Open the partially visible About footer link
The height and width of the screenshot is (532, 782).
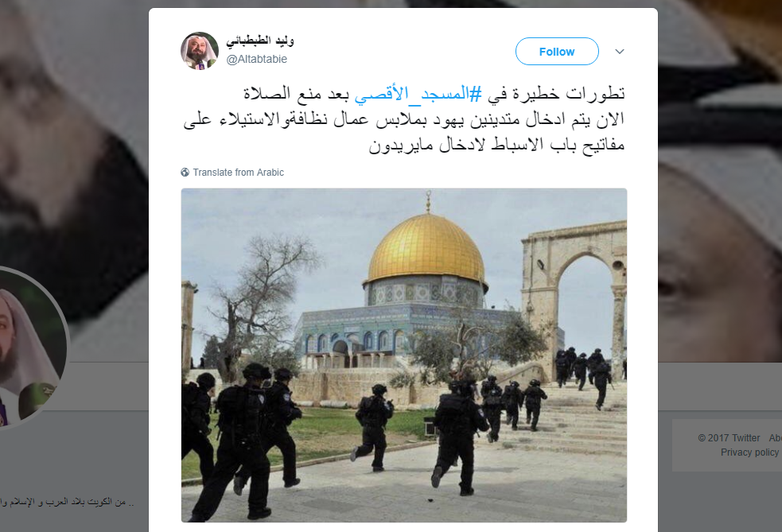pos(775,437)
